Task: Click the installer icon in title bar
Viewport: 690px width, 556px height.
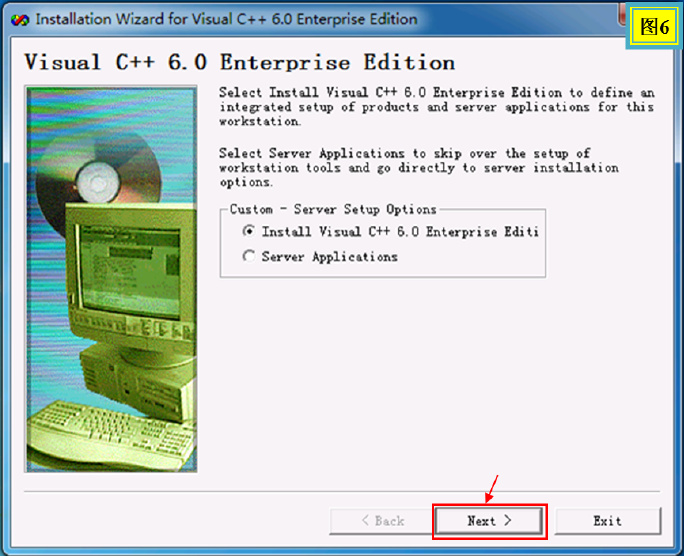Action: click(x=20, y=20)
